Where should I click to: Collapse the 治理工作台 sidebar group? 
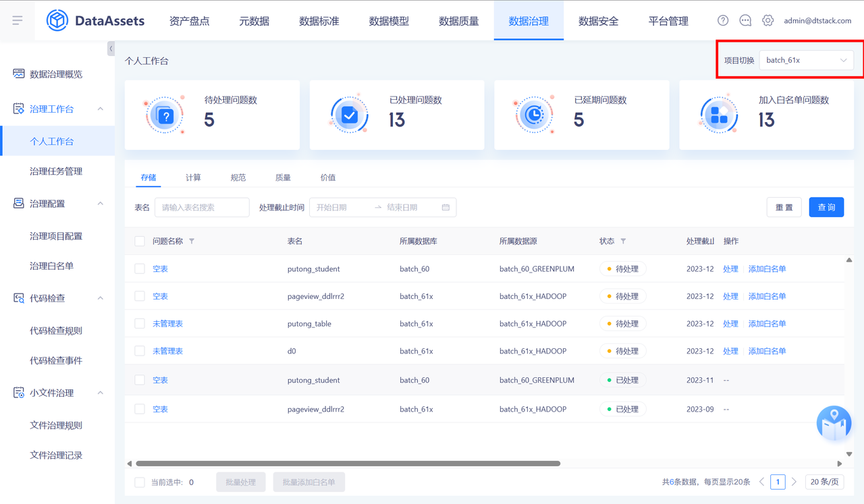(101, 109)
